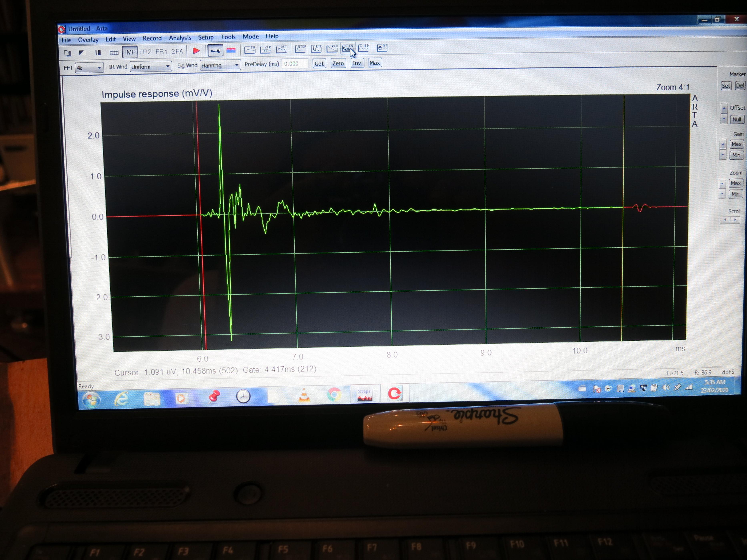747x560 pixels.
Task: Switch to FR1 measurement mode
Action: click(161, 51)
